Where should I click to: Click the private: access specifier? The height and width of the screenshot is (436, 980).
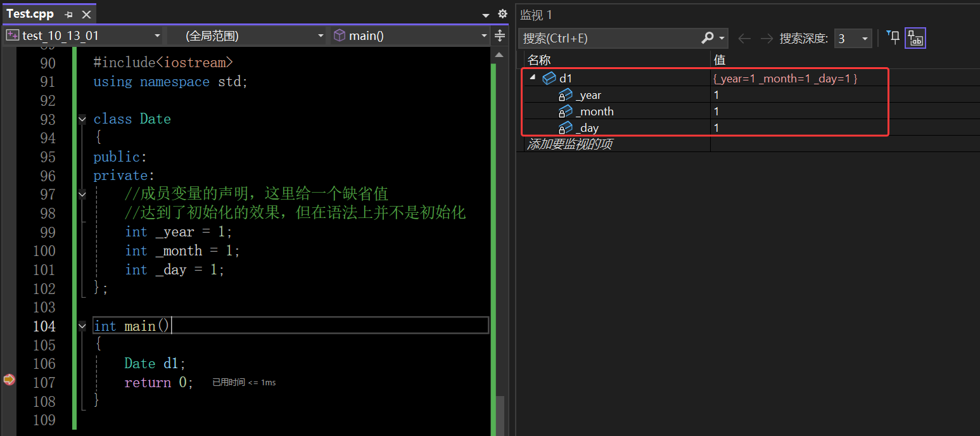coord(124,176)
